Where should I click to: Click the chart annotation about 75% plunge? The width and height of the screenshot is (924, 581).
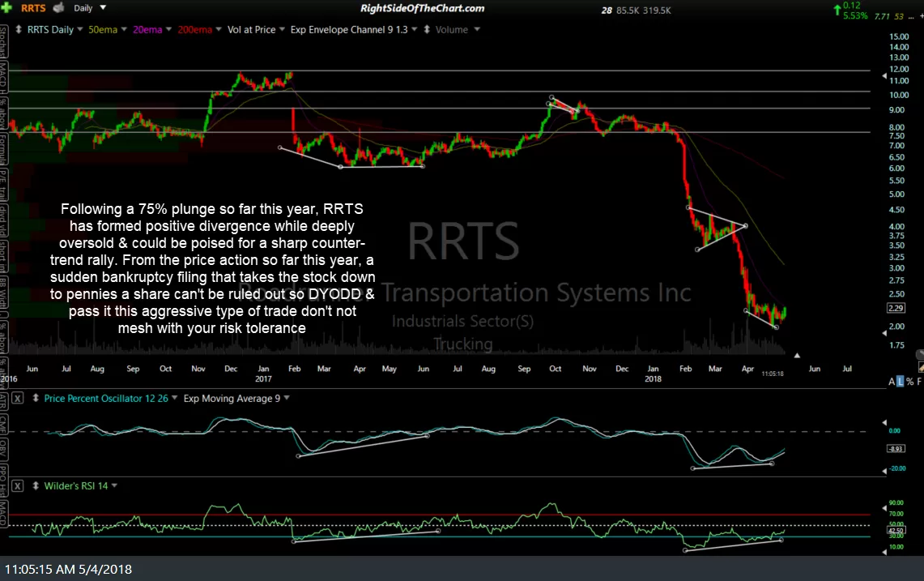pos(212,268)
